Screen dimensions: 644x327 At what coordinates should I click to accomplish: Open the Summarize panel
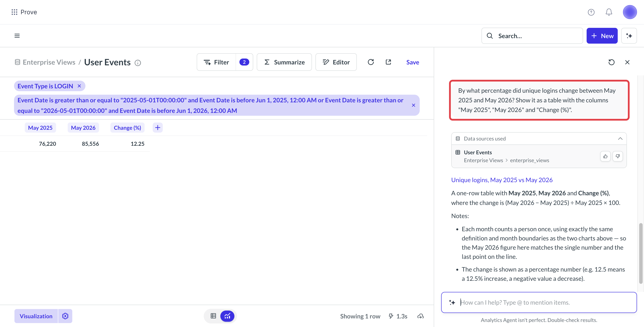coord(284,62)
